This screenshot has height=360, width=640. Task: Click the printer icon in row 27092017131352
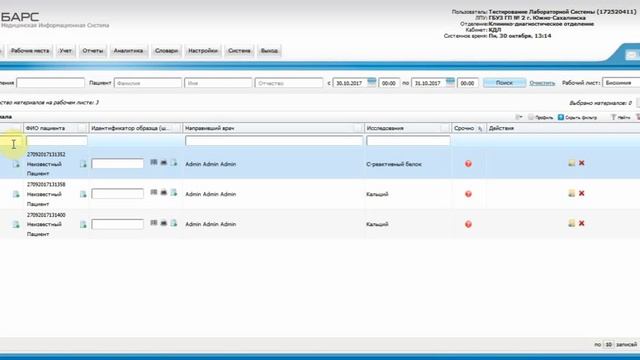[x=164, y=162]
